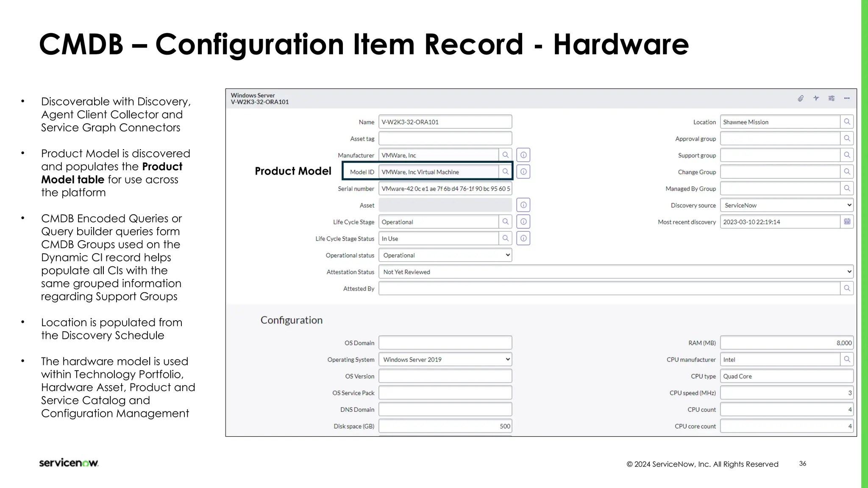Click the Life Cycle Stage field
Image resolution: width=868 pixels, height=488 pixels.
439,222
